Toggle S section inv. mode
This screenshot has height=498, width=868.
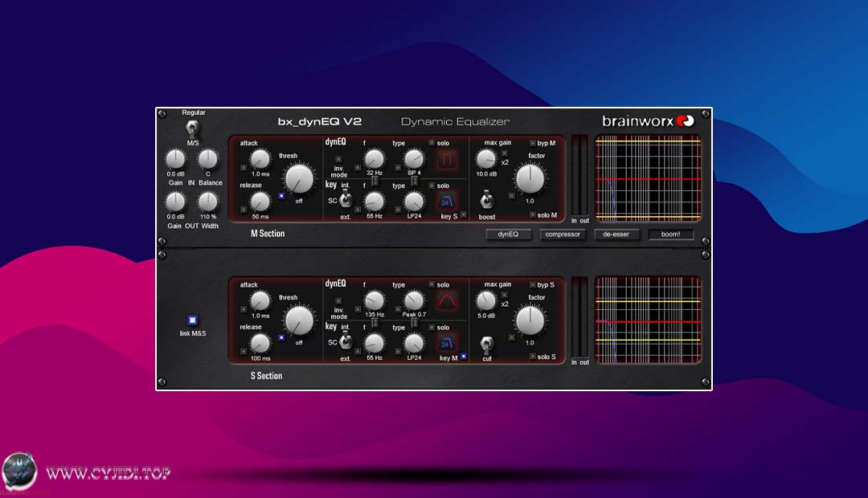(339, 301)
